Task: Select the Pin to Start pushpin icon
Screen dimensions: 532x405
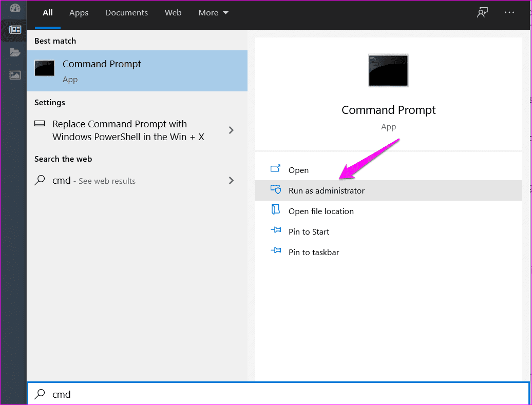Action: tap(275, 232)
